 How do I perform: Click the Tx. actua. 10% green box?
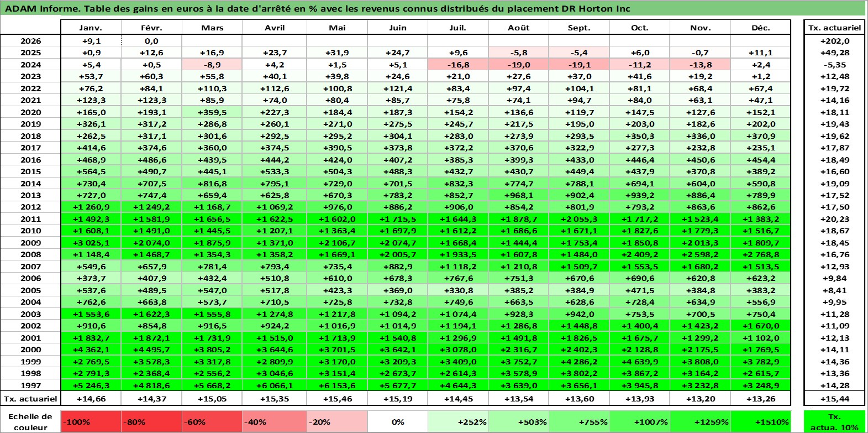pyautogui.click(x=834, y=421)
